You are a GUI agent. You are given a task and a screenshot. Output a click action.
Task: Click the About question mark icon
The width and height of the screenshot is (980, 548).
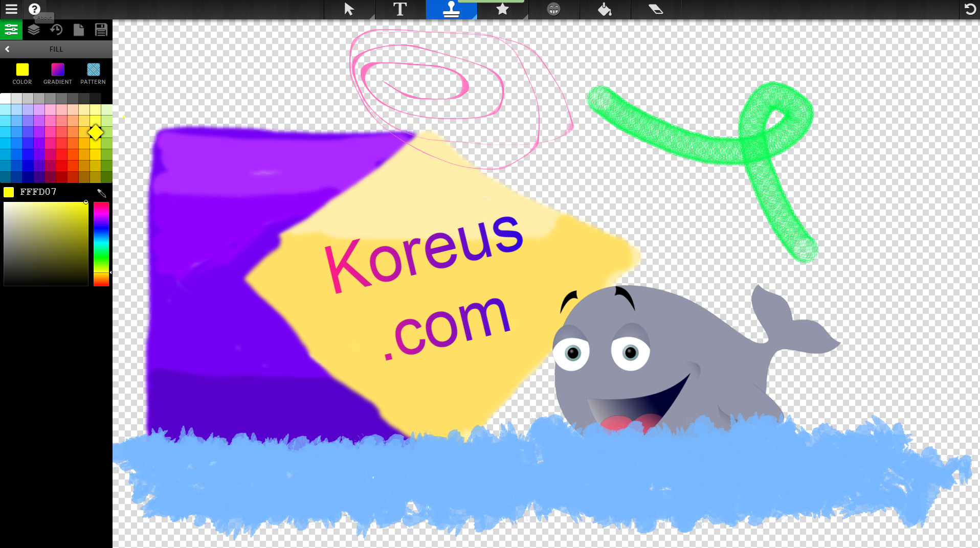coord(34,9)
